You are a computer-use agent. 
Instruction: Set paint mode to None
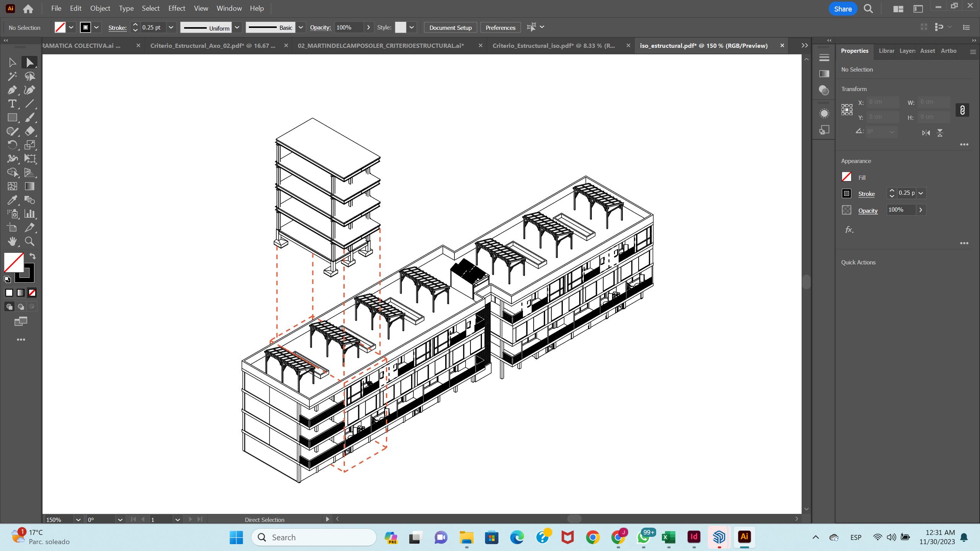click(32, 293)
